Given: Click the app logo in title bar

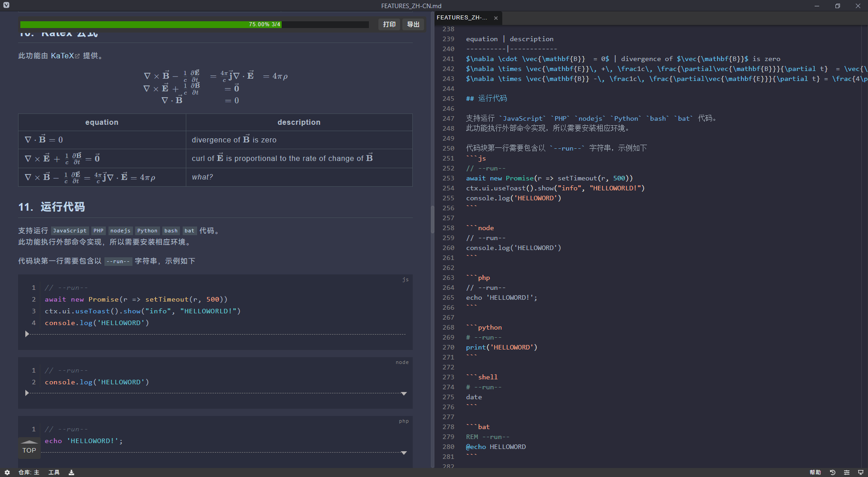Looking at the screenshot, I should [x=6, y=5].
